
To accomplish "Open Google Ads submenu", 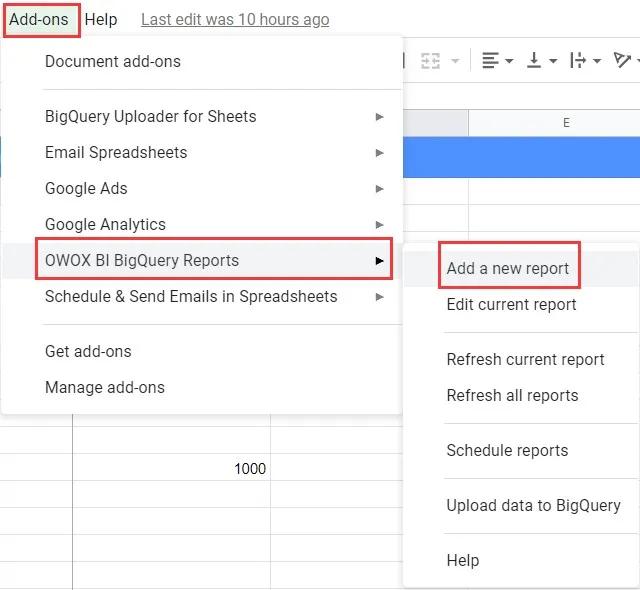I will [202, 189].
